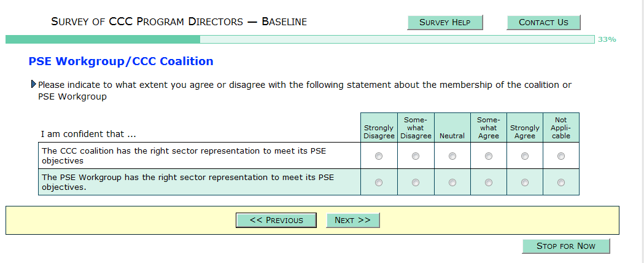The height and width of the screenshot is (263, 644).
Task: Pick Somewhat Disagree for PSE Workgroup statement
Action: point(416,183)
